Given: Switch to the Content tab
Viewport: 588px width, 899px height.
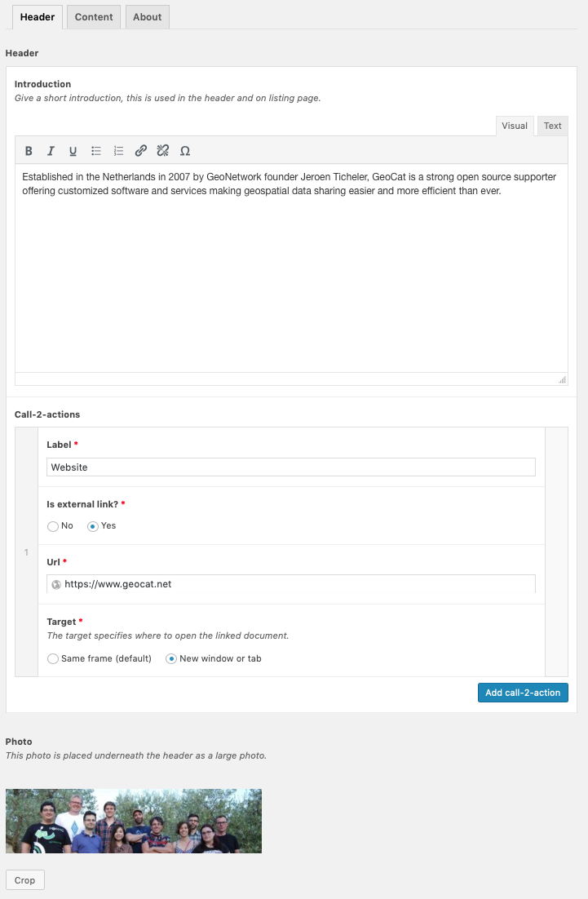Looking at the screenshot, I should 94,17.
